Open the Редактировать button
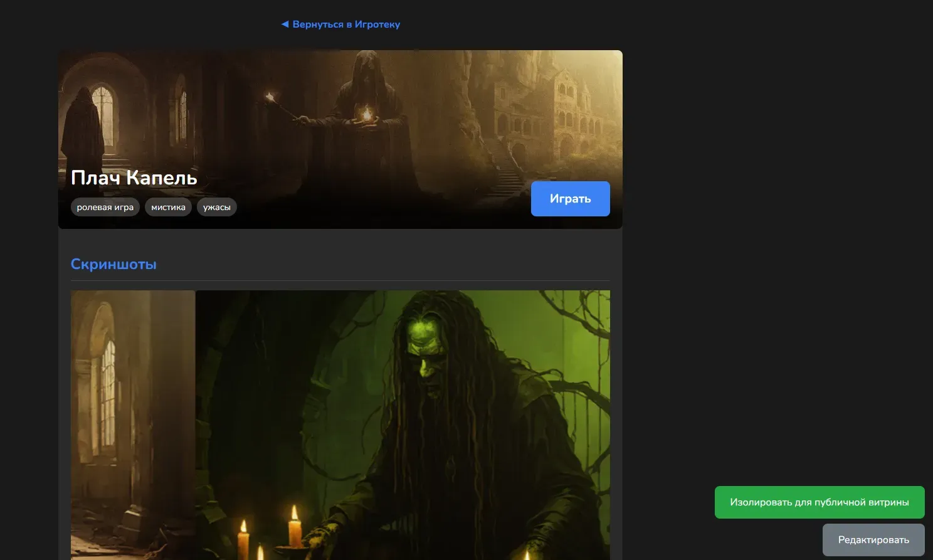Viewport: 933px width, 560px height. (x=873, y=540)
